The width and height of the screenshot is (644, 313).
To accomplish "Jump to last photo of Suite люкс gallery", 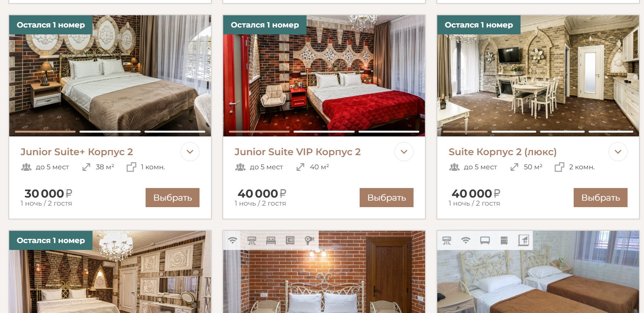I will point(611,131).
